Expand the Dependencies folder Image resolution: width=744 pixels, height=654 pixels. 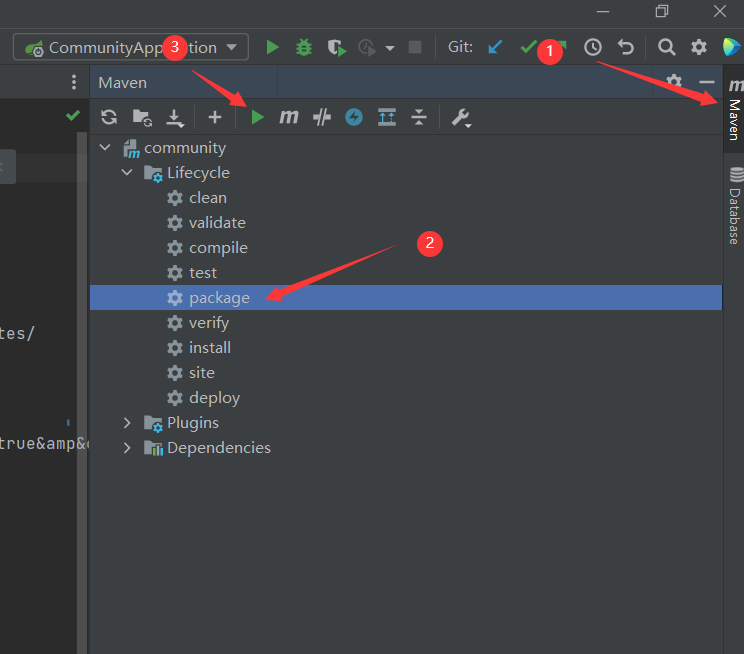coord(127,448)
